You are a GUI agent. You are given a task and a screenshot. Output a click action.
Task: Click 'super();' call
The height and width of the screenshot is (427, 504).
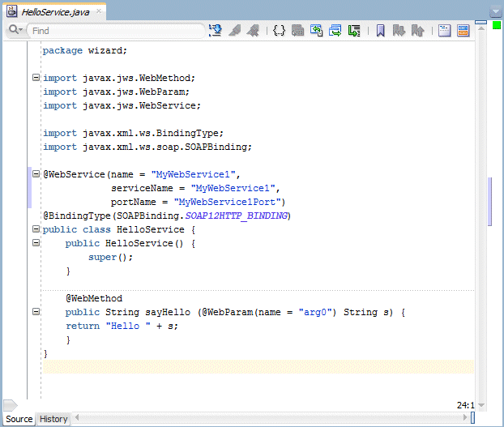[110, 257]
